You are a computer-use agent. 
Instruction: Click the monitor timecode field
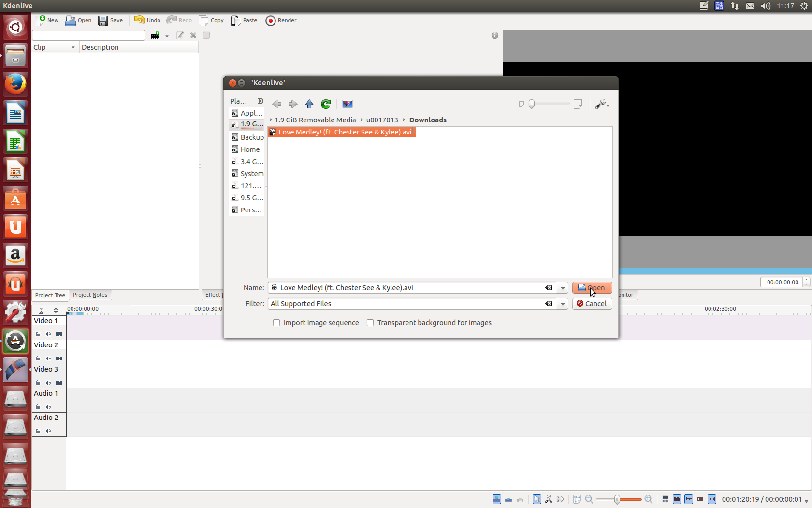point(782,282)
